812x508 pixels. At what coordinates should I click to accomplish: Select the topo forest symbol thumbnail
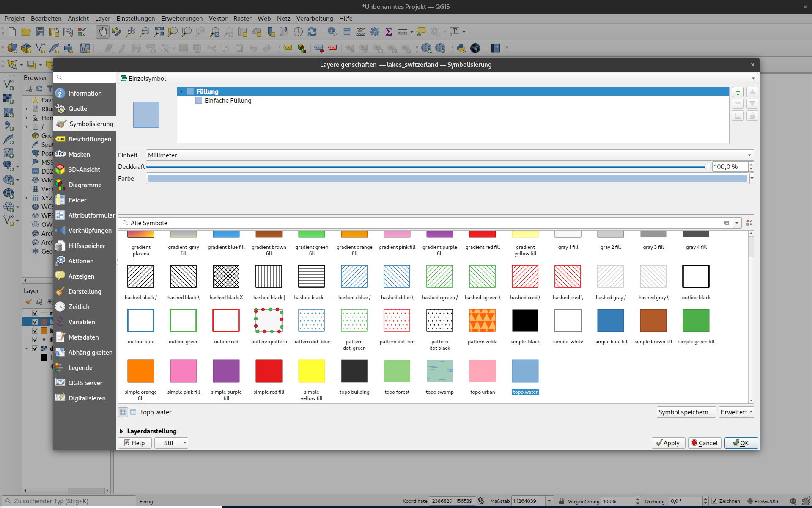pos(397,371)
